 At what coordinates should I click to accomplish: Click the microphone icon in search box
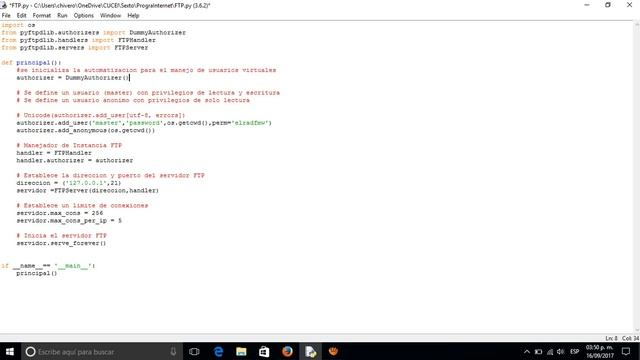(x=173, y=351)
